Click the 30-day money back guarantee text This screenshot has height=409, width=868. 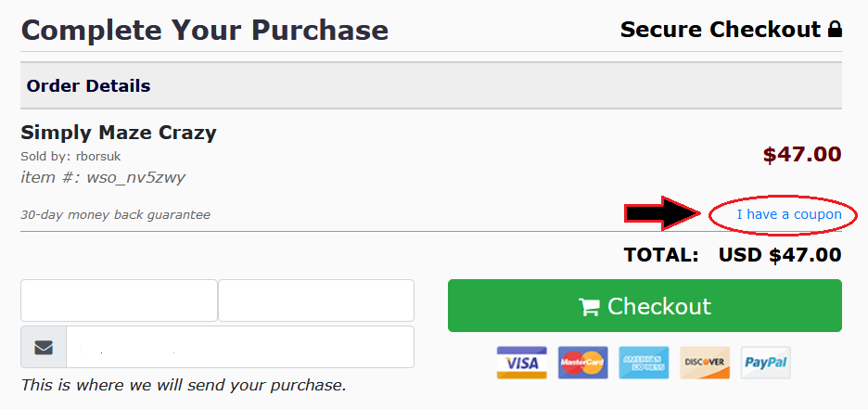116,215
